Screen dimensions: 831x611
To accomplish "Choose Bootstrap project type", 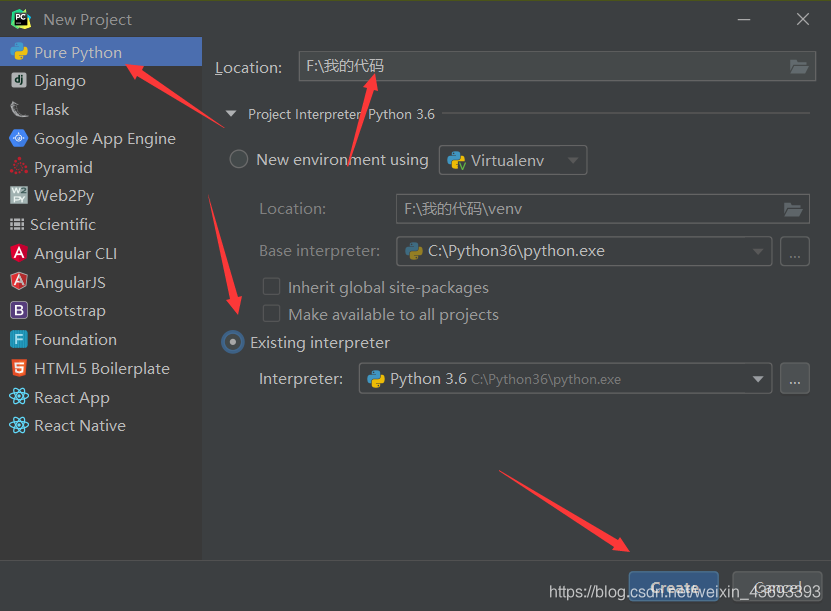I will click(x=101, y=311).
